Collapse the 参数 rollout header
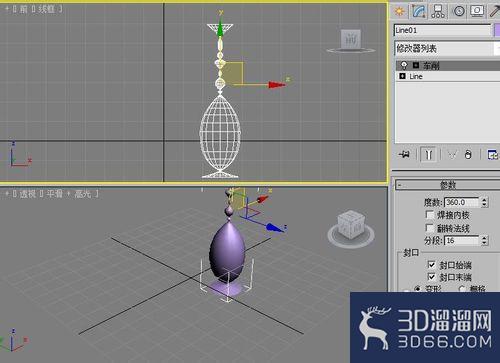Screen dimensions: 500x363 (x=447, y=184)
